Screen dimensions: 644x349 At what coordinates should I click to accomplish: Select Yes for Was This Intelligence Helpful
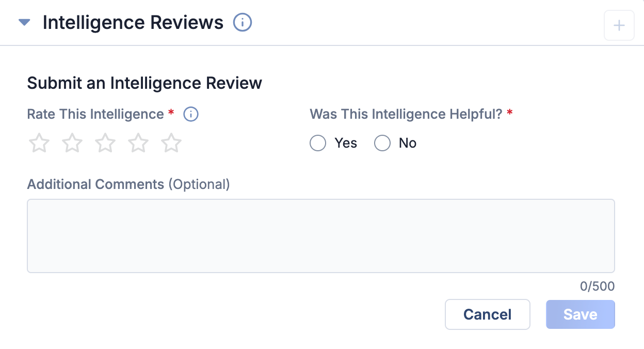pos(318,143)
